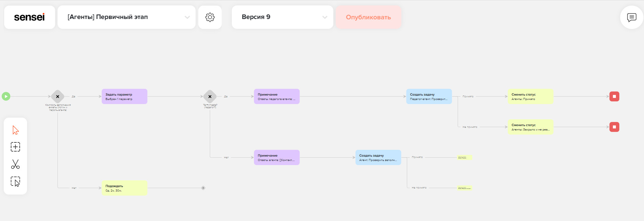Click the sensei logo
The image size is (644, 221).
tap(29, 17)
